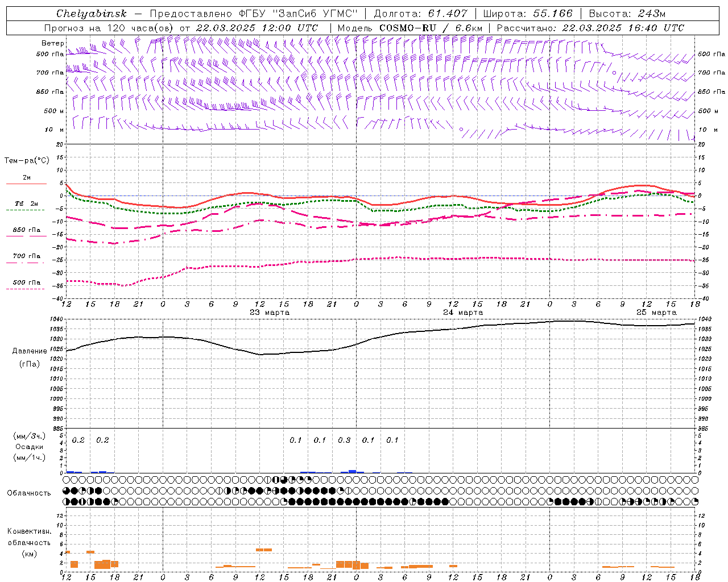Screen dimensions: 728x582
Task: Click the (гПа) pressure unit label
Action: pyautogui.click(x=30, y=364)
